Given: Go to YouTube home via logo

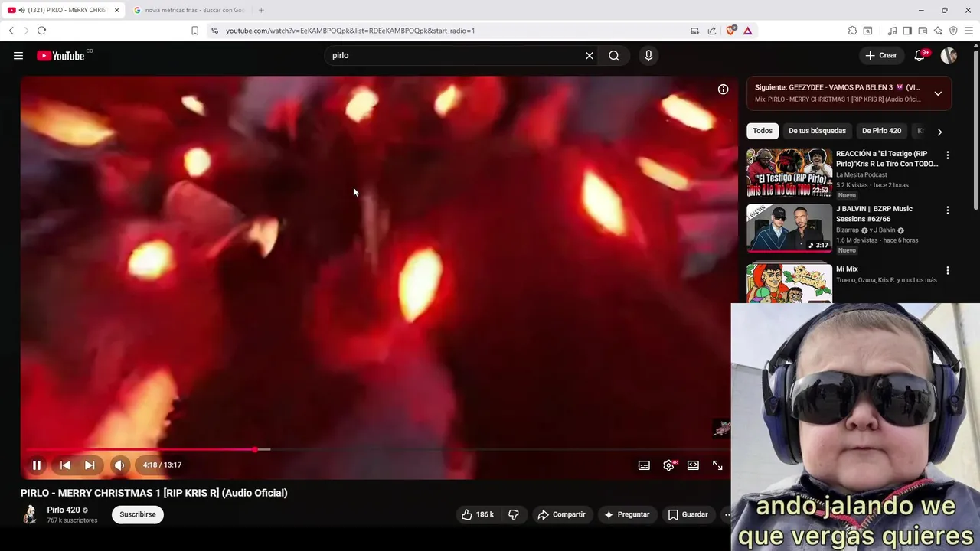Looking at the screenshot, I should [x=60, y=56].
